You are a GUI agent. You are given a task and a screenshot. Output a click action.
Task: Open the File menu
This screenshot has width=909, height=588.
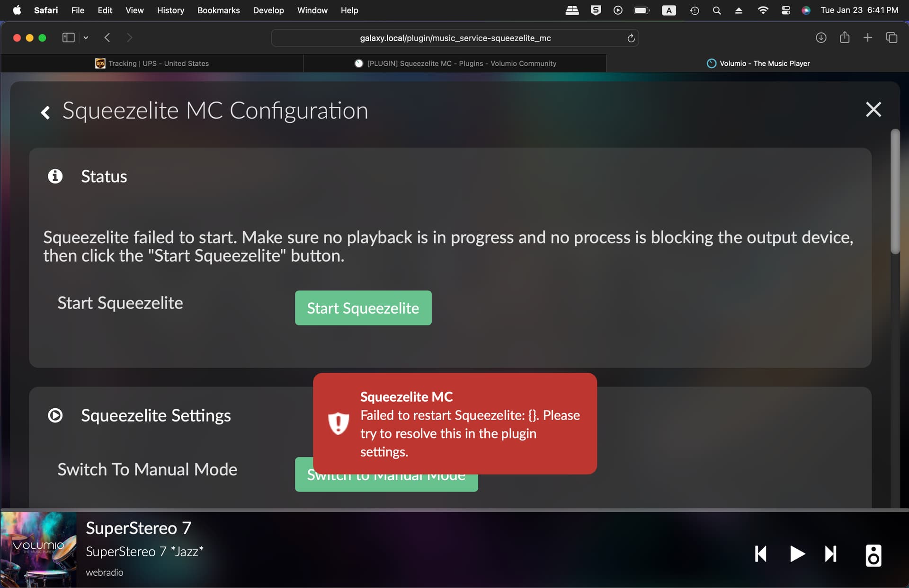point(78,10)
